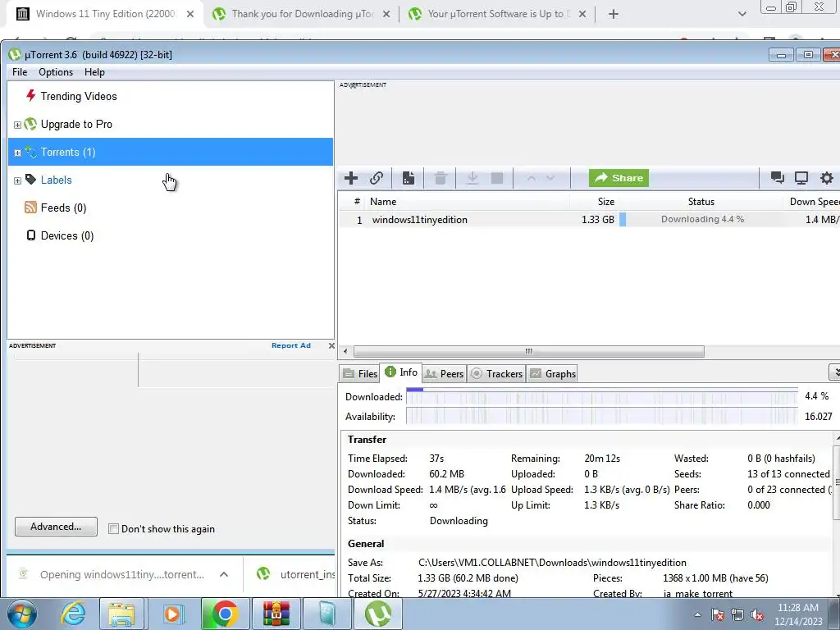Click the green Share button
Viewport: 840px width, 630px height.
coord(619,178)
